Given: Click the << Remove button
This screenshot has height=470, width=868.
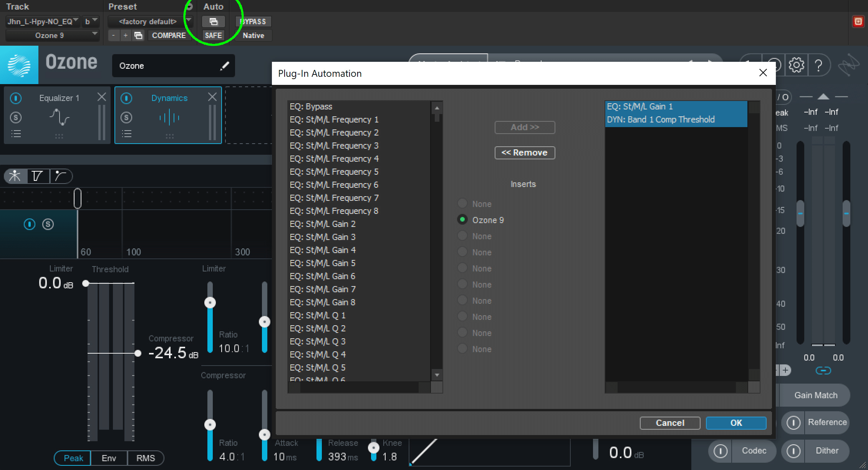Looking at the screenshot, I should [525, 152].
